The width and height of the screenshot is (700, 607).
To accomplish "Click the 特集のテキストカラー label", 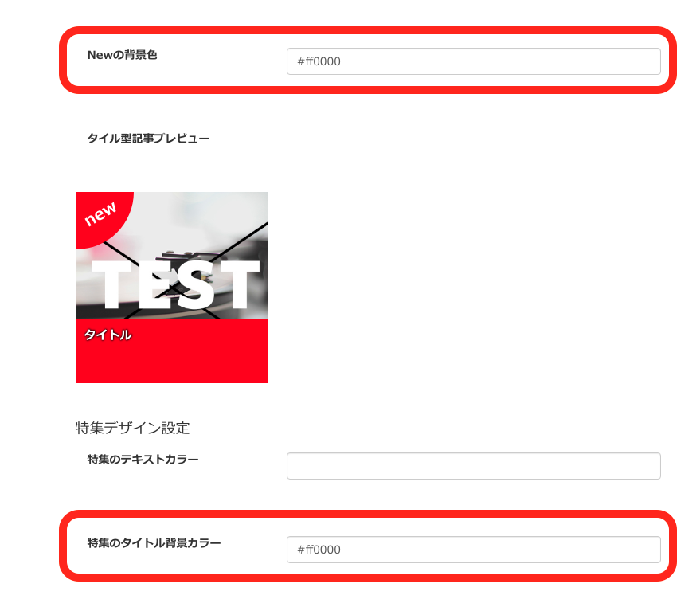I will (143, 459).
